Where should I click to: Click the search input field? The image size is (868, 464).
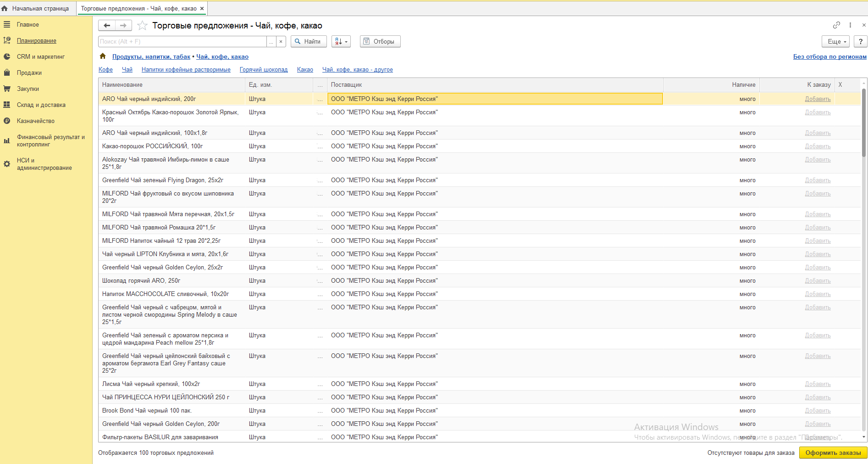coord(182,41)
